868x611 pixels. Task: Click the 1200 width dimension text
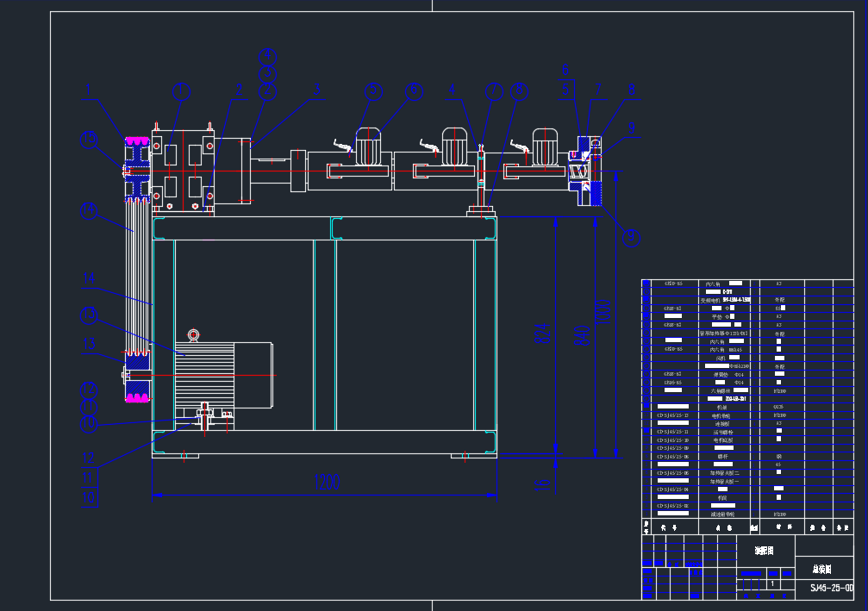324,483
